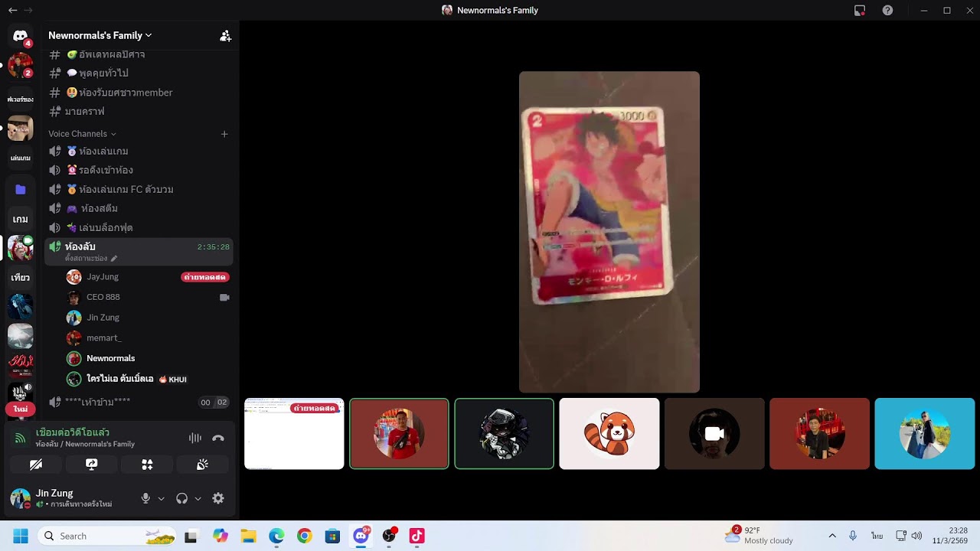Turn on camera in voice panel
Screen dimensions: 980x551
(36, 465)
